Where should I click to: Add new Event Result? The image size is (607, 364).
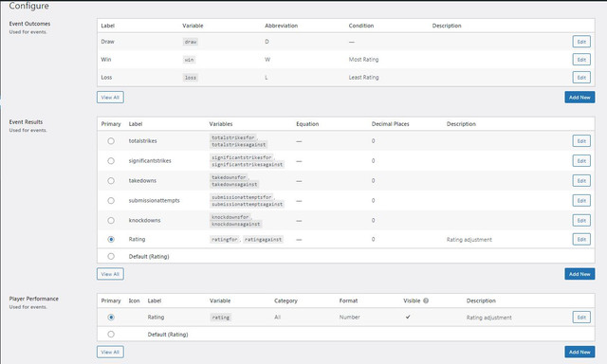click(579, 274)
